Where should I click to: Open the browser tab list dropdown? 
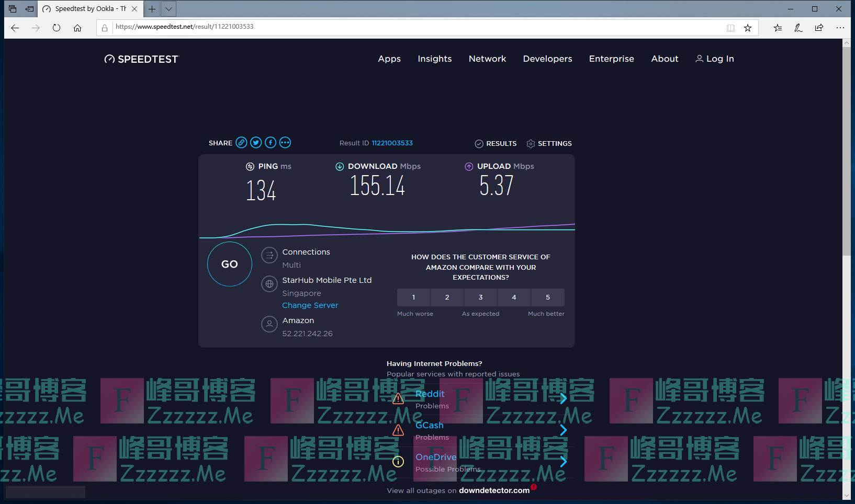point(168,9)
